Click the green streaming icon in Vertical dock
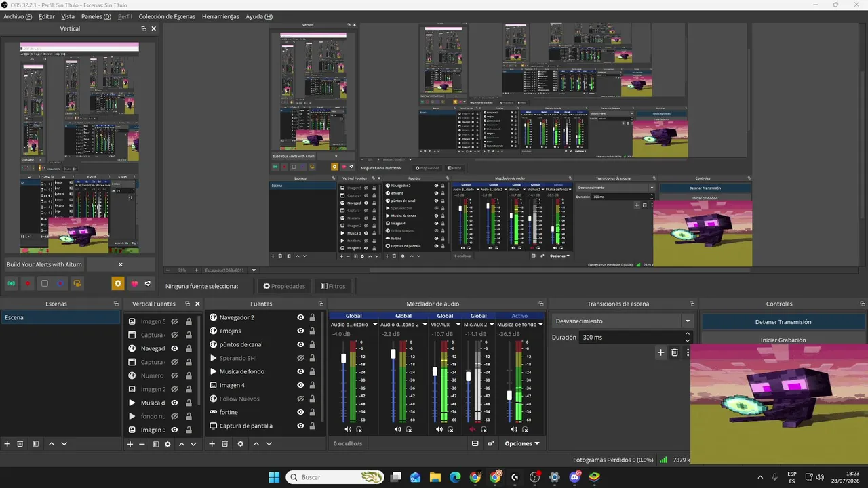This screenshot has width=868, height=488. (x=12, y=284)
